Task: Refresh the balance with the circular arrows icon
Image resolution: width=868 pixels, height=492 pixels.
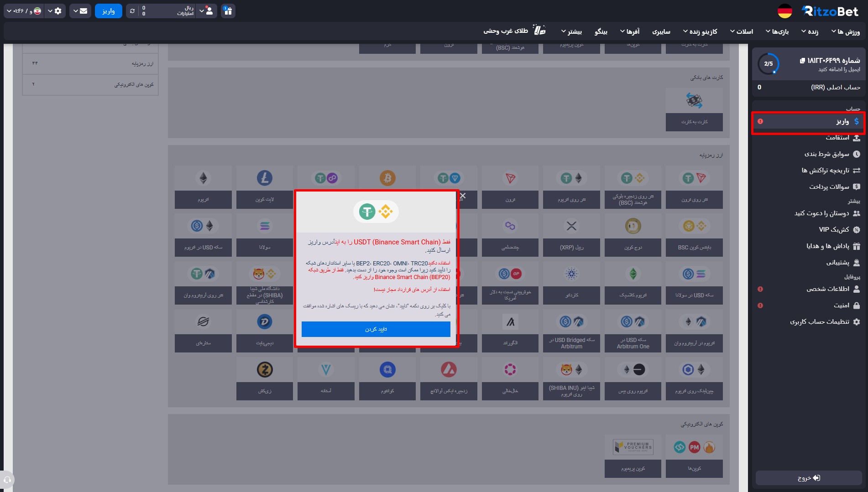Action: click(132, 11)
